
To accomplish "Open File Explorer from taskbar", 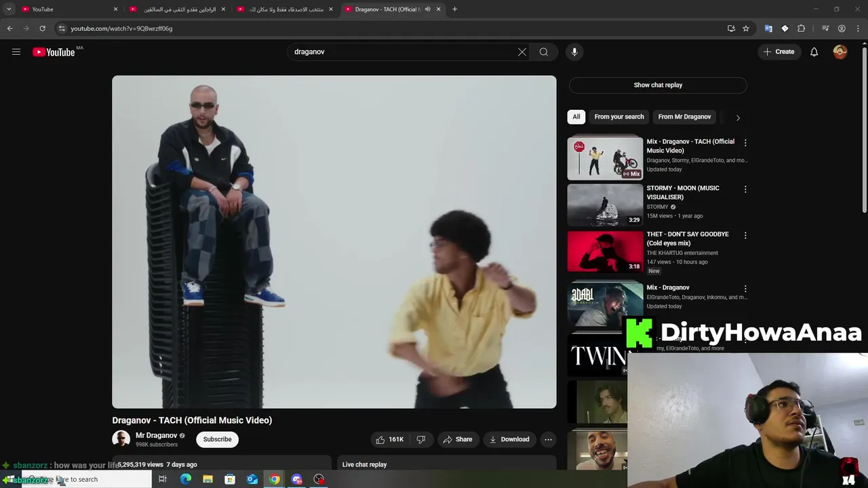I will click(x=208, y=479).
